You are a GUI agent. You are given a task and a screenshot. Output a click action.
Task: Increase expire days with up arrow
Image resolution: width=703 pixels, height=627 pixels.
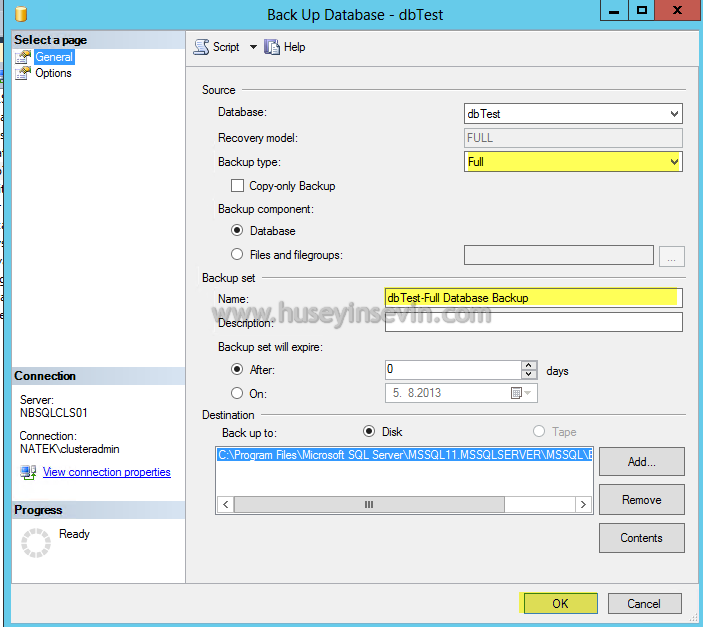(x=529, y=365)
